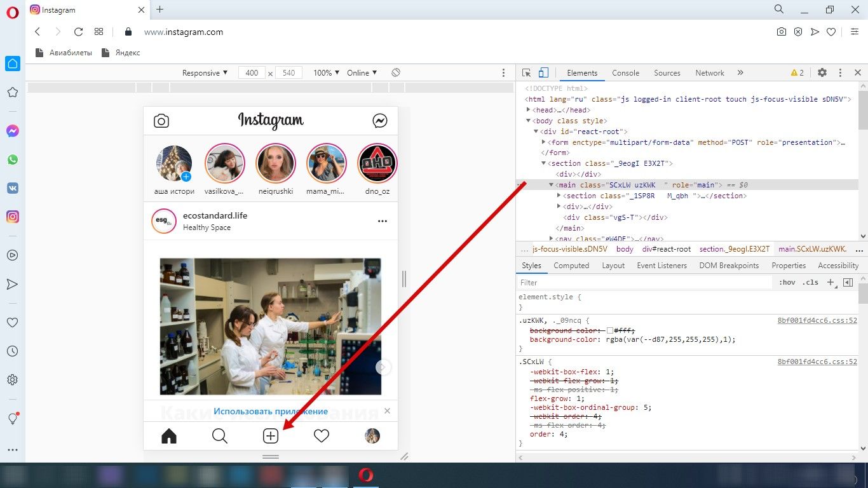Show more DevTools tabs chevron
Image resolution: width=868 pixels, height=488 pixels.
(x=740, y=73)
